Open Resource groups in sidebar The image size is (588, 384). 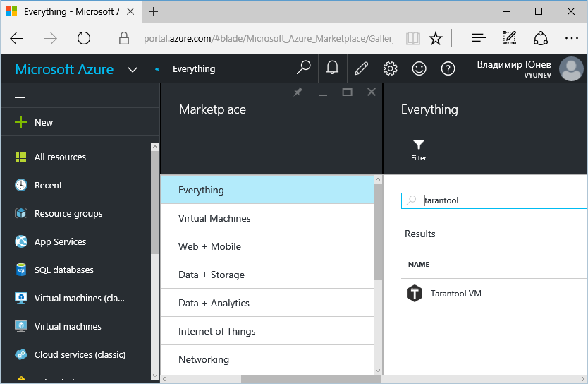pyautogui.click(x=68, y=213)
